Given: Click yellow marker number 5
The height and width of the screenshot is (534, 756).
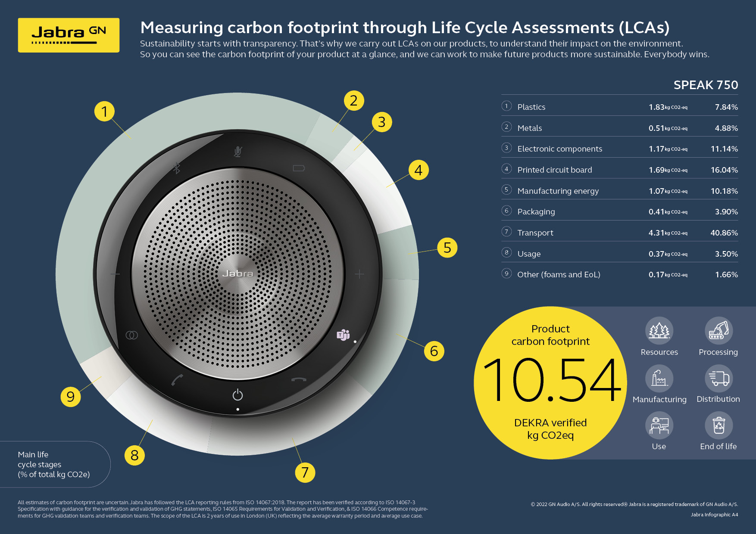Looking at the screenshot, I should coord(447,248).
